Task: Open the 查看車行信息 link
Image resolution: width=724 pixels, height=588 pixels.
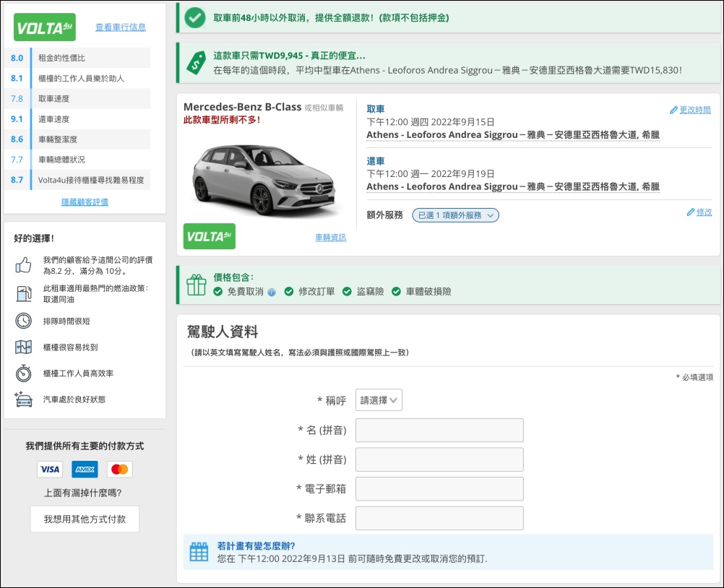Action: (121, 27)
